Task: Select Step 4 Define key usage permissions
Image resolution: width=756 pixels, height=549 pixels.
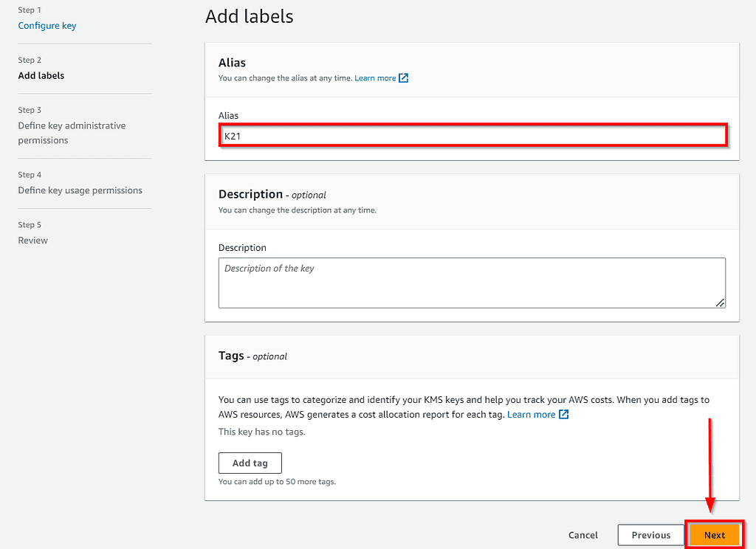Action: pyautogui.click(x=80, y=190)
